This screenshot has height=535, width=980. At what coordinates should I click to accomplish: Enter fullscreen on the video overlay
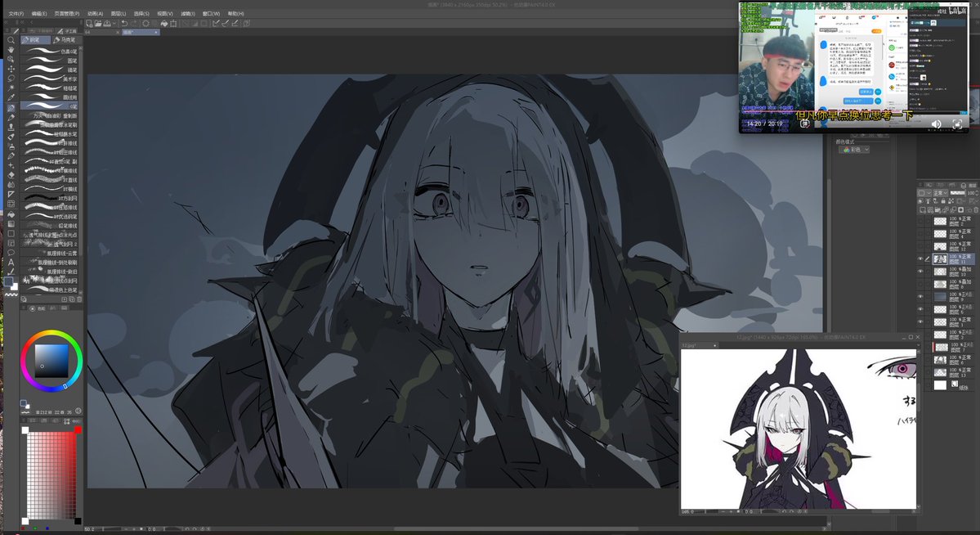pyautogui.click(x=957, y=124)
